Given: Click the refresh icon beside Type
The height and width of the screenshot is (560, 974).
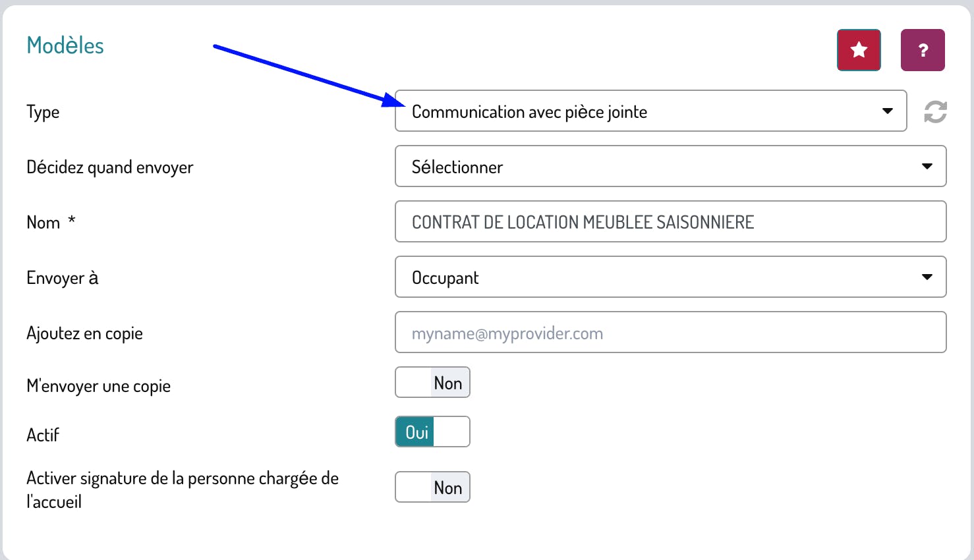Looking at the screenshot, I should click(x=935, y=111).
